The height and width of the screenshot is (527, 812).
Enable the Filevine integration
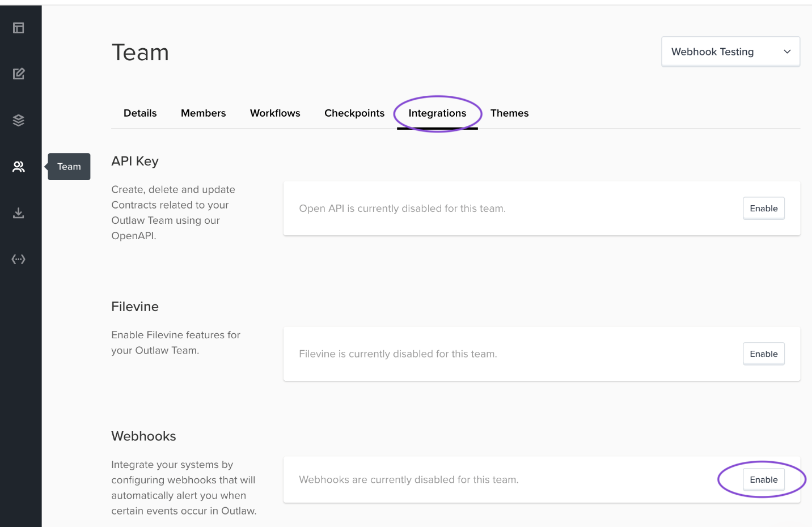pyautogui.click(x=763, y=354)
